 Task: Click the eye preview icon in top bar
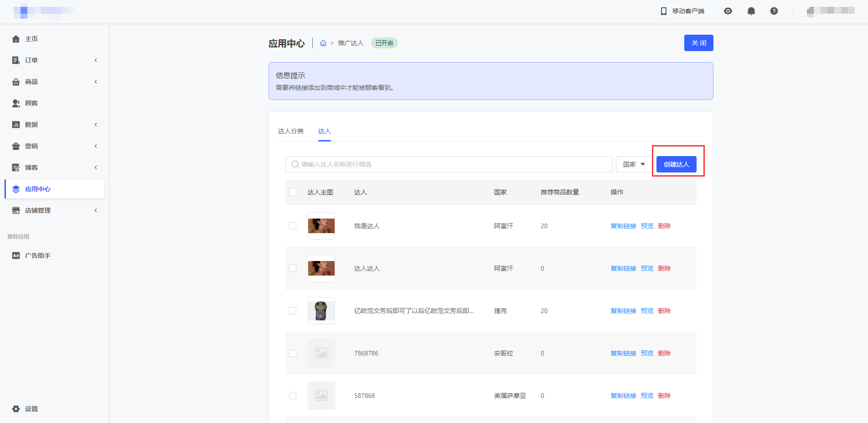[x=728, y=11]
